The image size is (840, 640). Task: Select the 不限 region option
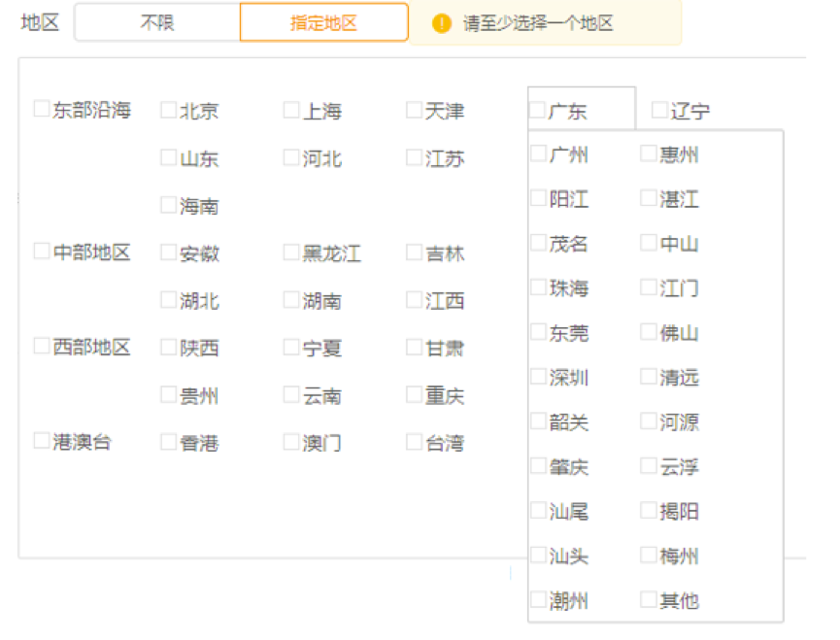(157, 22)
